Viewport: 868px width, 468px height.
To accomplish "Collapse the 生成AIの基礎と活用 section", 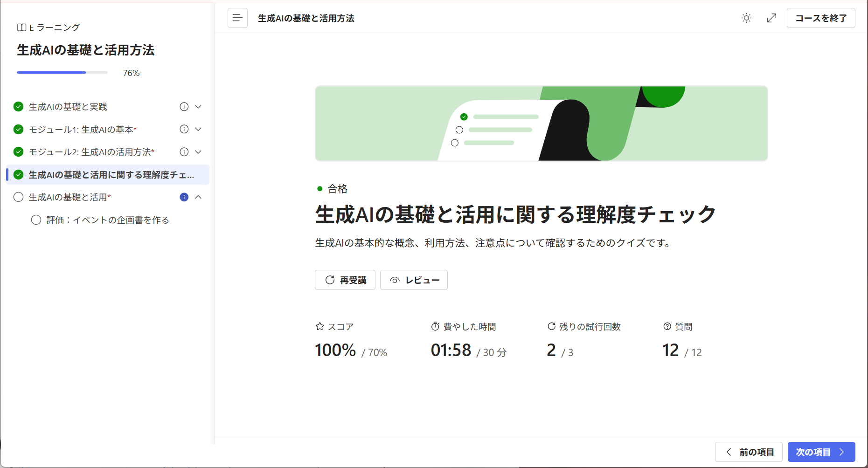I will tap(198, 197).
